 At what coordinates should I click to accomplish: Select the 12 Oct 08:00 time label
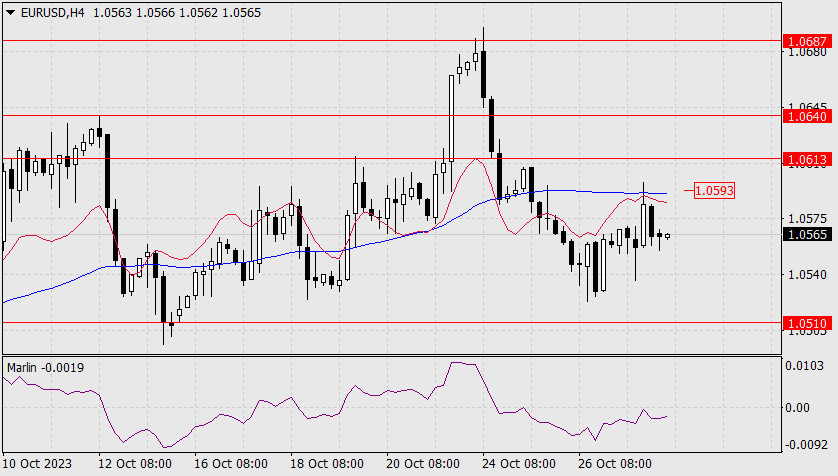[135, 463]
